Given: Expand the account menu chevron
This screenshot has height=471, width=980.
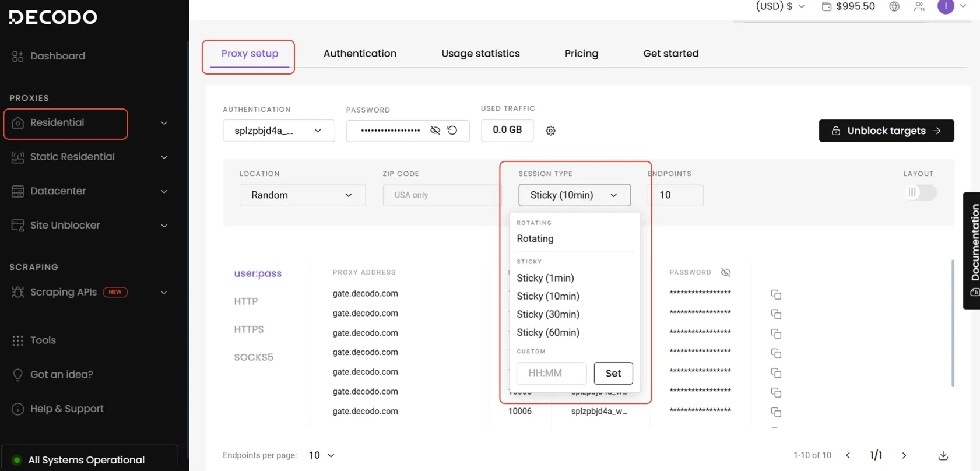Looking at the screenshot, I should coord(963,6).
